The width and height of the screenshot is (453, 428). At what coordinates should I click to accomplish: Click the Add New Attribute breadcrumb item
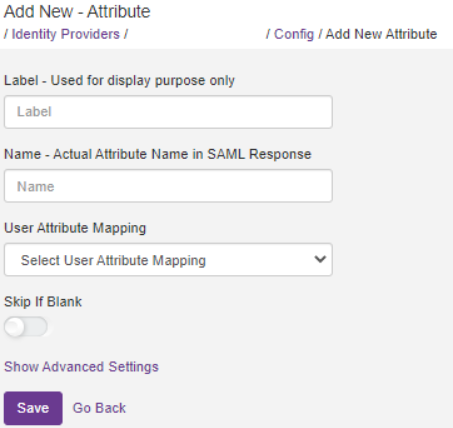pyautogui.click(x=381, y=34)
